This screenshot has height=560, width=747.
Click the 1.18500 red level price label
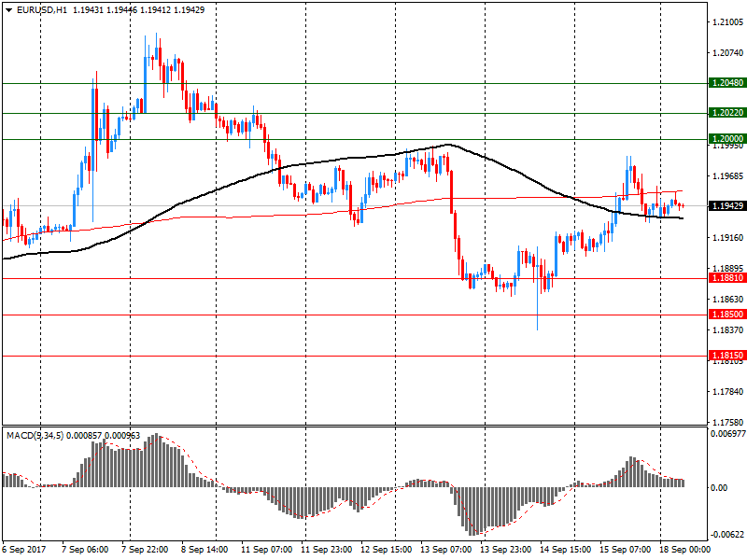tap(727, 315)
